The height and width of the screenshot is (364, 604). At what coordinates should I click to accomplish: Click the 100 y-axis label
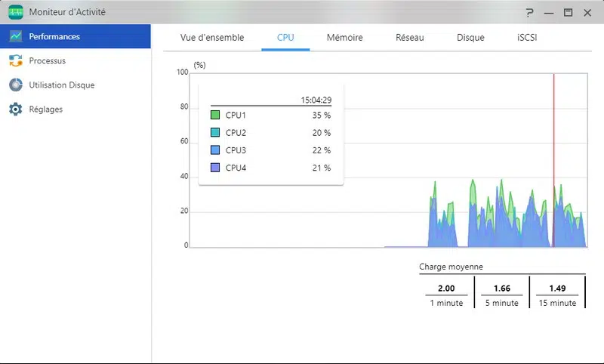pos(183,72)
